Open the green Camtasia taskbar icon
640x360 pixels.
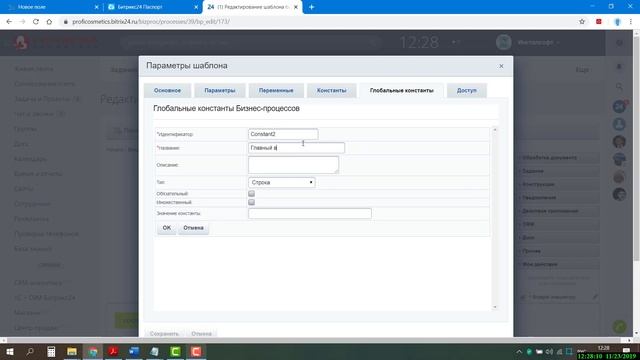[x=176, y=351]
